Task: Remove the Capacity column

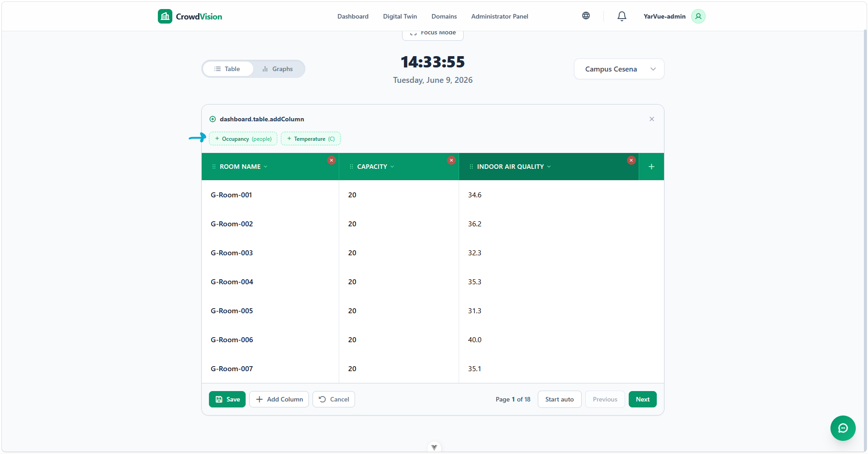Action: click(x=451, y=160)
